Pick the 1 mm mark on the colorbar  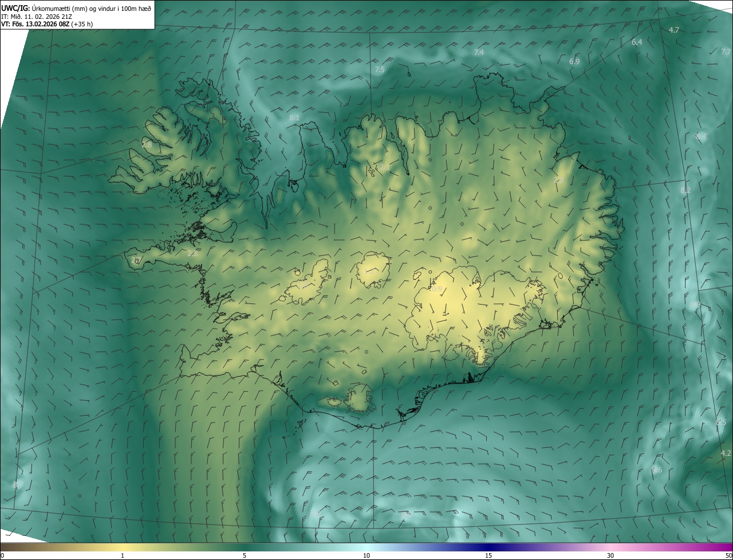(123, 555)
